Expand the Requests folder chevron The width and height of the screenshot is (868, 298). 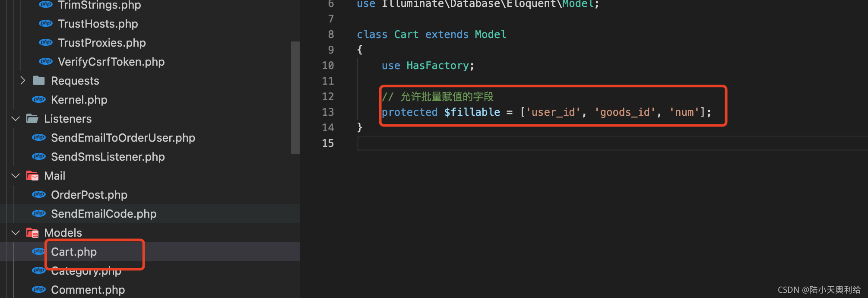pyautogui.click(x=23, y=80)
